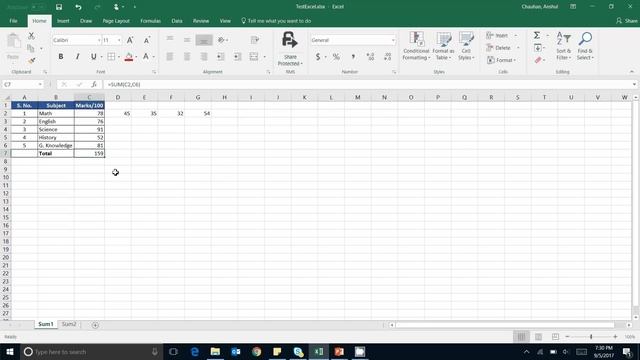
Task: Expand the Name Box dropdown
Action: tap(40, 84)
